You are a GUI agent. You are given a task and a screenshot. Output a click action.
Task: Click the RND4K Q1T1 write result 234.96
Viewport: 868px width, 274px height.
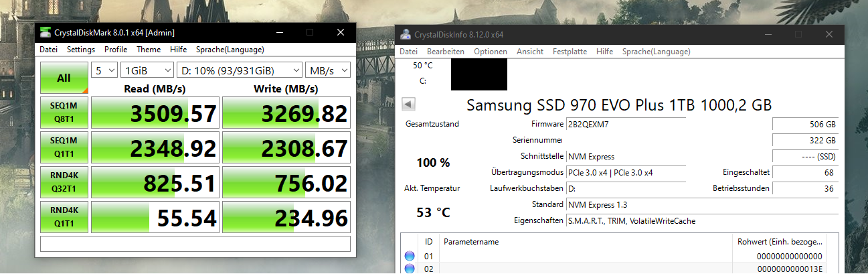point(286,216)
